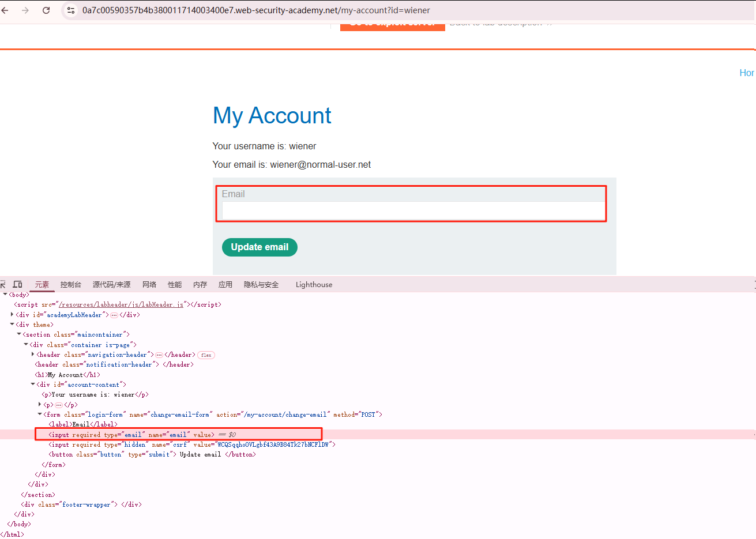756x539 pixels.
Task: Click the ellipsis badge in the academyLabHeader row
Action: coord(114,315)
